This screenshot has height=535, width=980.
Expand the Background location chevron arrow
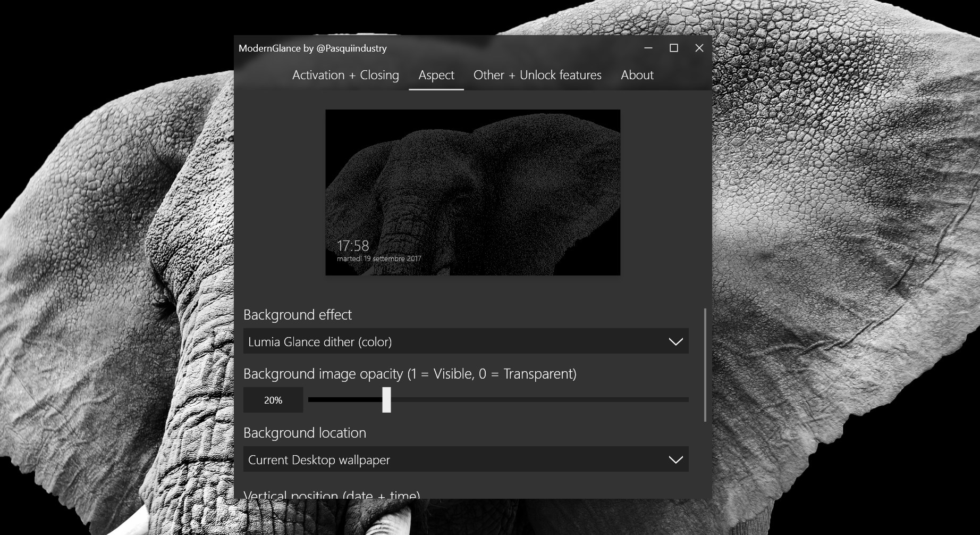click(675, 460)
